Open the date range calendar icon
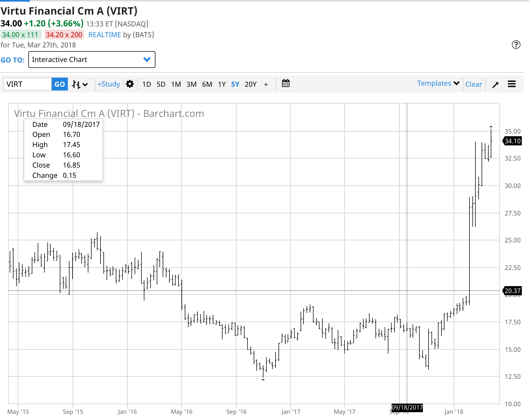529x420 pixels. (x=286, y=83)
